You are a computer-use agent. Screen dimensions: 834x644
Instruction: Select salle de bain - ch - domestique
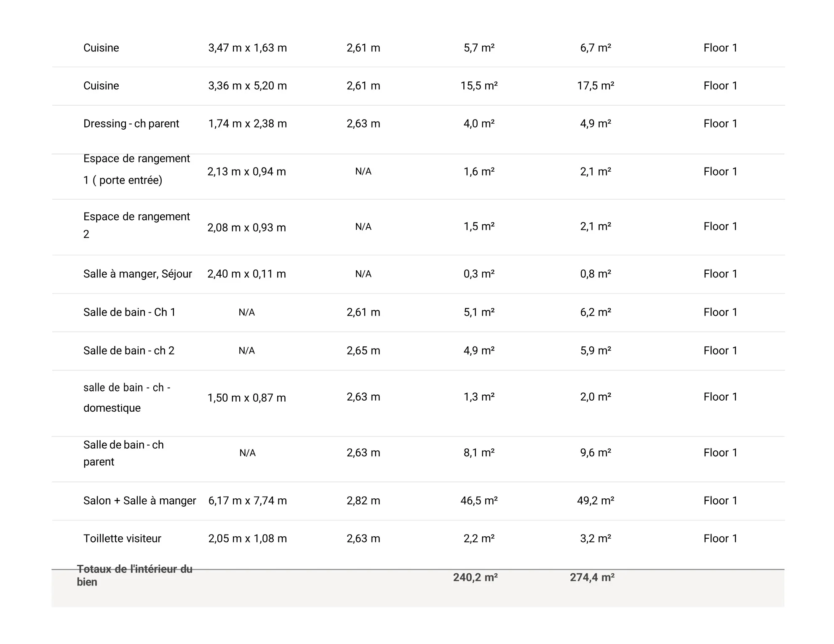coord(127,398)
